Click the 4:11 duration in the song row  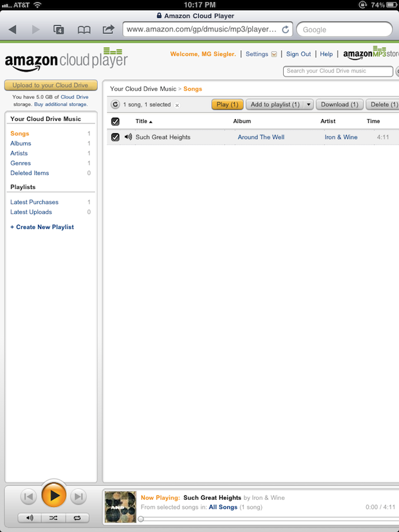tap(383, 137)
